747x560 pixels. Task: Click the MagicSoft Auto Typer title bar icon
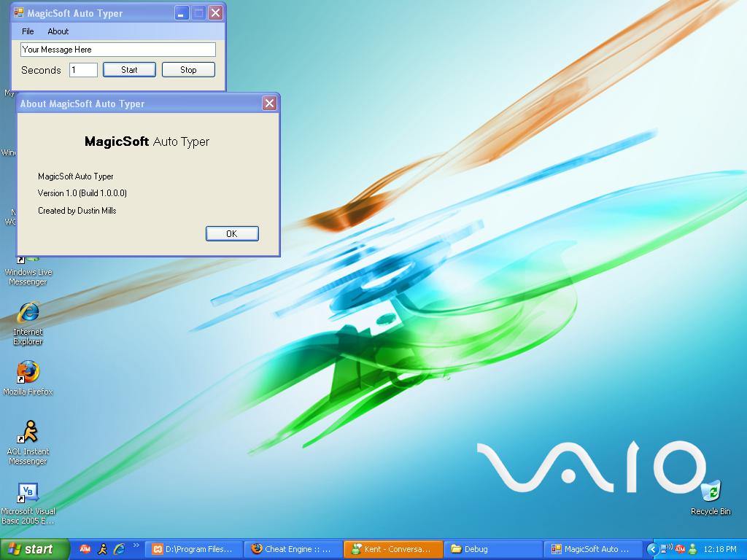pos(18,13)
